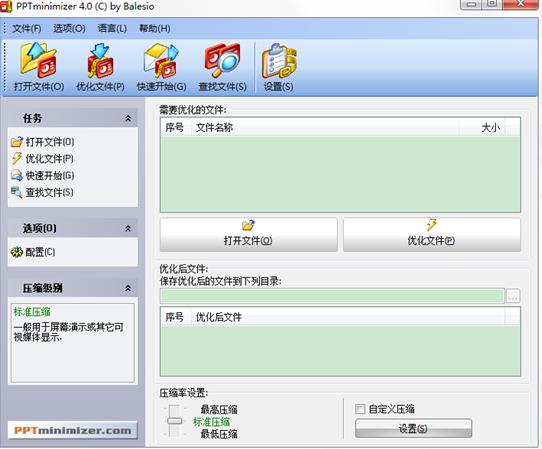Browse for output folder with the ... button
The image size is (542, 449).
(513, 296)
